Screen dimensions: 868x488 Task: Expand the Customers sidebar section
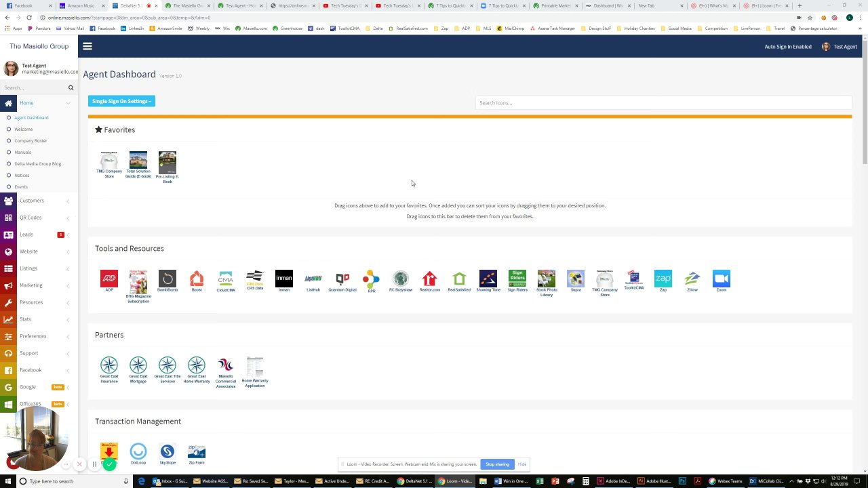pos(39,201)
